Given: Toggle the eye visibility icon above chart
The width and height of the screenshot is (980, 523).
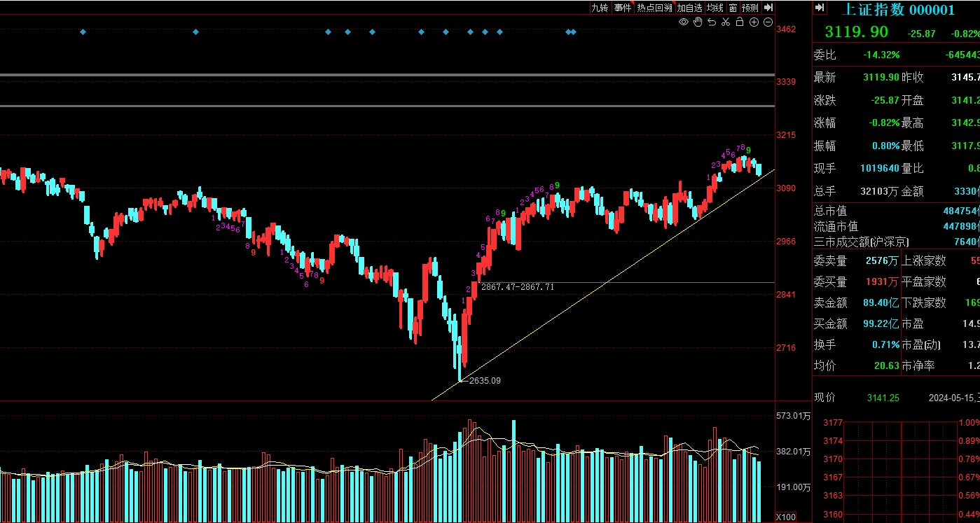Looking at the screenshot, I should click(684, 22).
